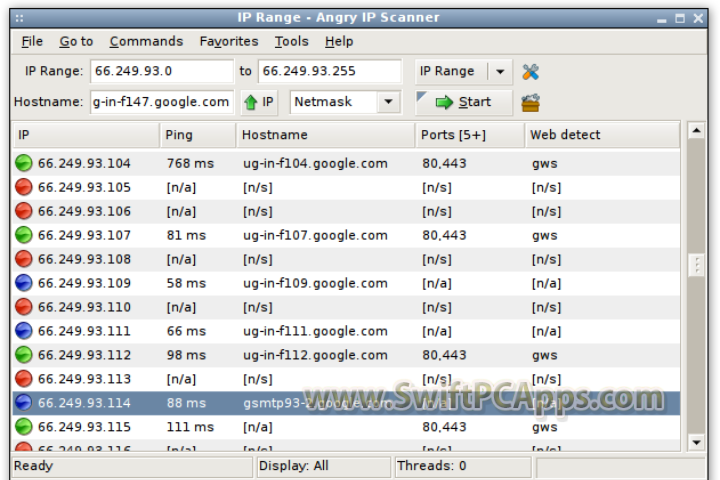Screen dimensions: 720x480
Task: Click gws web detect in row 66.249.93.104
Action: 545,164
